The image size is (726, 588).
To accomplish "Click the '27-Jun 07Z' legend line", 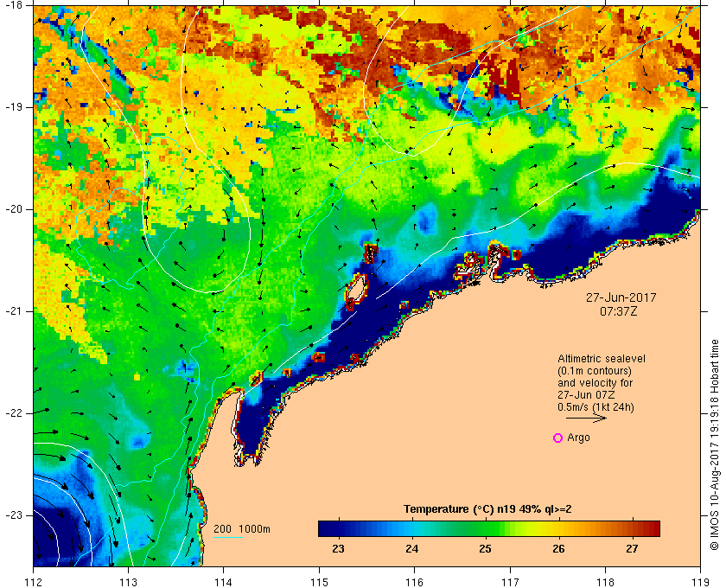I will click(x=586, y=395).
